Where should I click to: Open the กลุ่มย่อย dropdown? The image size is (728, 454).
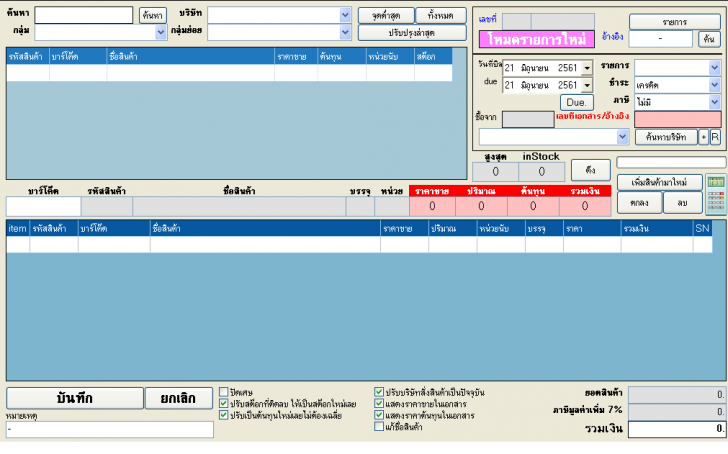[x=345, y=32]
